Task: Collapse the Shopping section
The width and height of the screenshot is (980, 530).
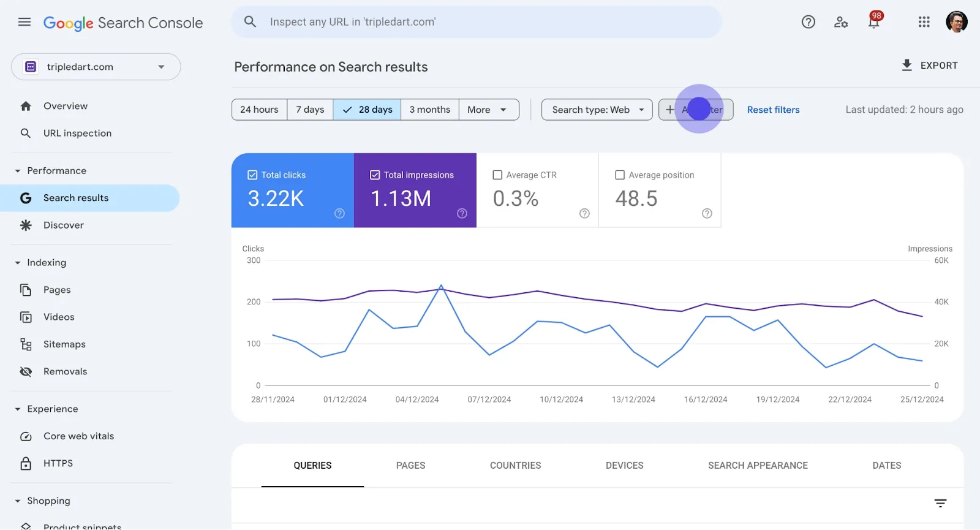Action: (x=18, y=501)
